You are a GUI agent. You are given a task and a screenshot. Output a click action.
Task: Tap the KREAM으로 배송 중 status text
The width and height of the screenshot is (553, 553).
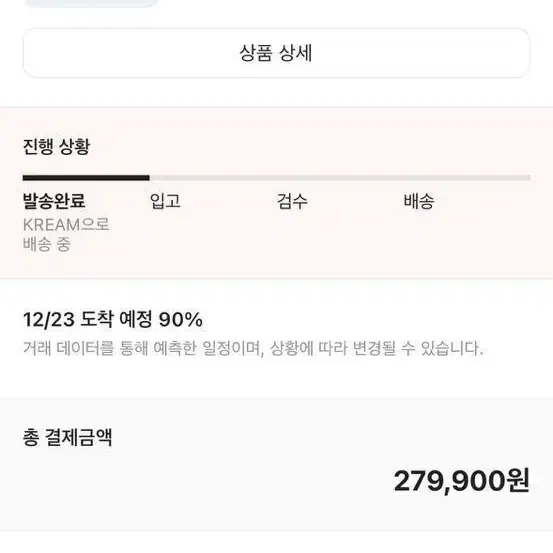66,234
